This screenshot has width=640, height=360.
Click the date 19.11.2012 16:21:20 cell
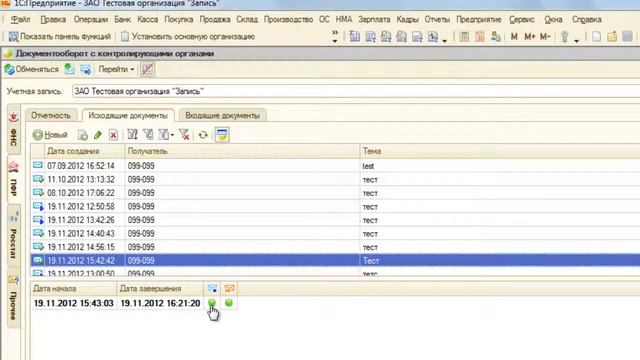160,303
